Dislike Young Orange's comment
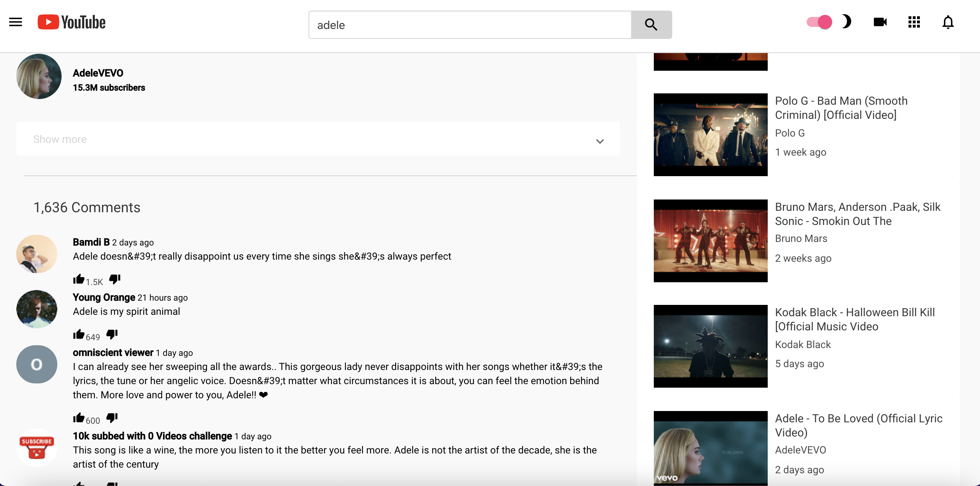 (x=111, y=334)
